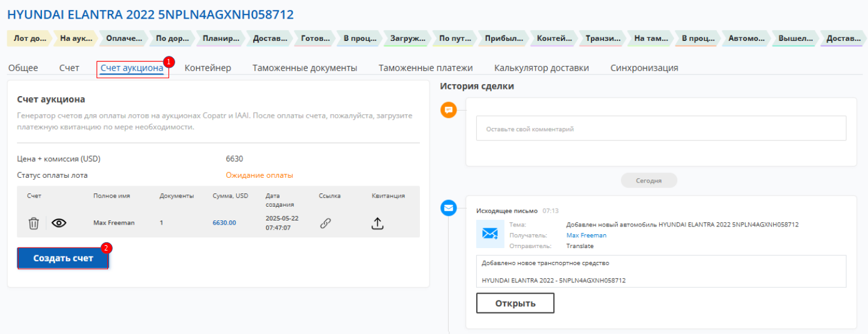868x334 pixels.
Task: Click the Translate sender value
Action: tap(580, 246)
